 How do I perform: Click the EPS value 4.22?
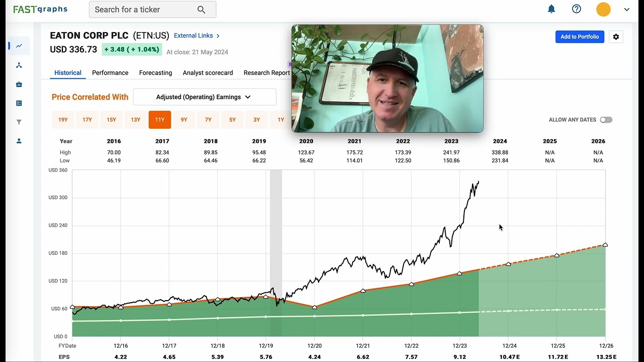[121, 357]
